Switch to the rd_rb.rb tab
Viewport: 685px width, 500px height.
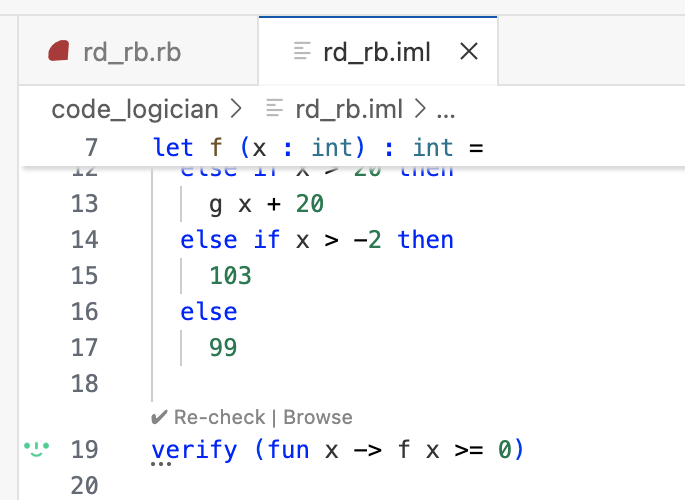131,52
